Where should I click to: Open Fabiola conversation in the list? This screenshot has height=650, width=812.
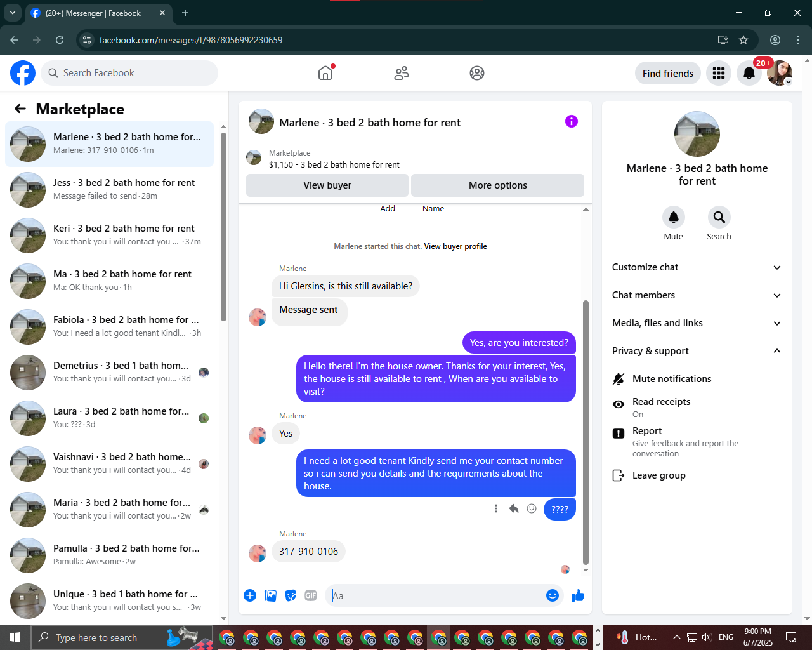point(110,326)
